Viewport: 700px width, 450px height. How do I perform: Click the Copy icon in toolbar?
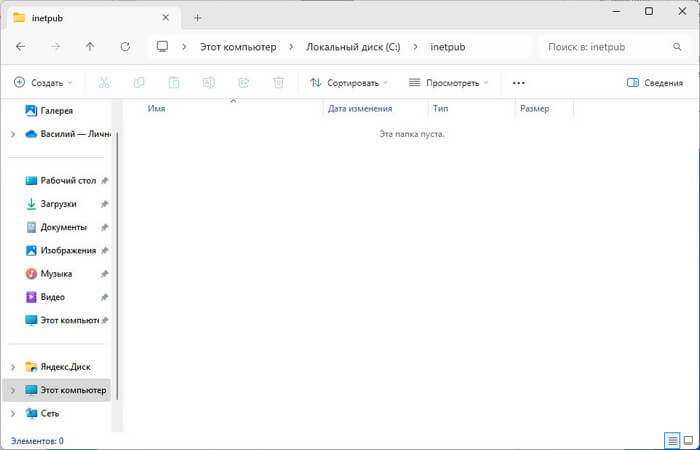tap(139, 83)
